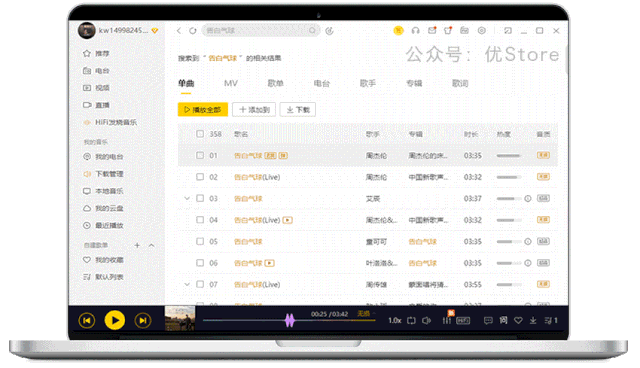The height and width of the screenshot is (368, 640).
Task: Click the info icon on row 05
Action: 528,242
